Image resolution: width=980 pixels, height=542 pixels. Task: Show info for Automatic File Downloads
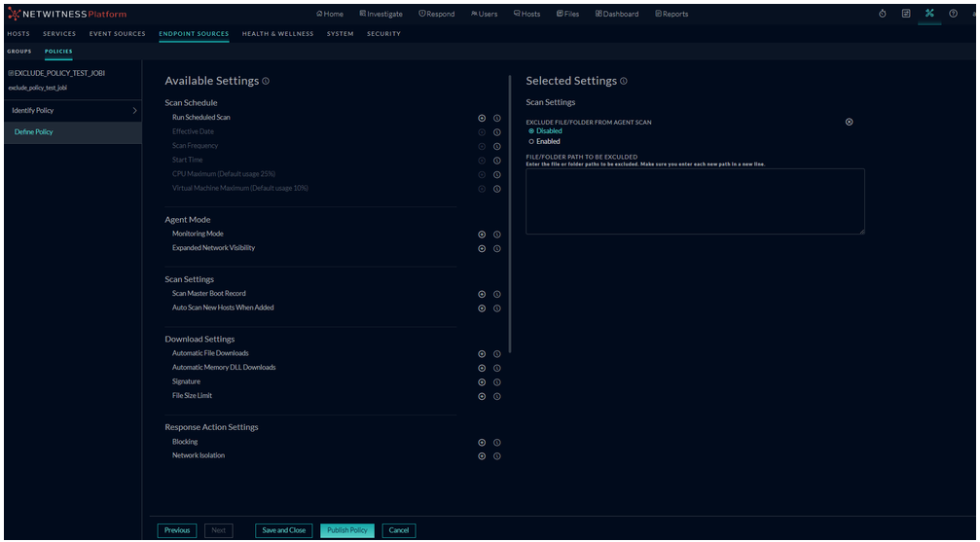pyautogui.click(x=497, y=354)
